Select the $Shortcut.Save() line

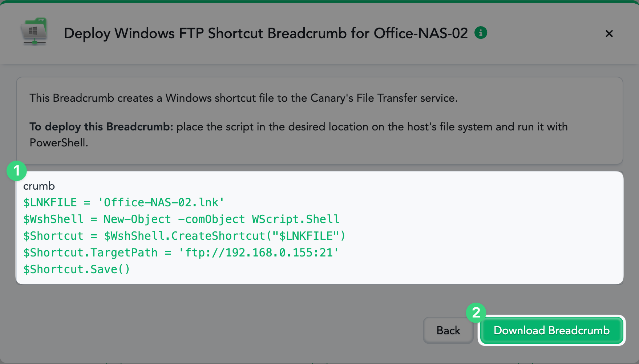coord(77,269)
